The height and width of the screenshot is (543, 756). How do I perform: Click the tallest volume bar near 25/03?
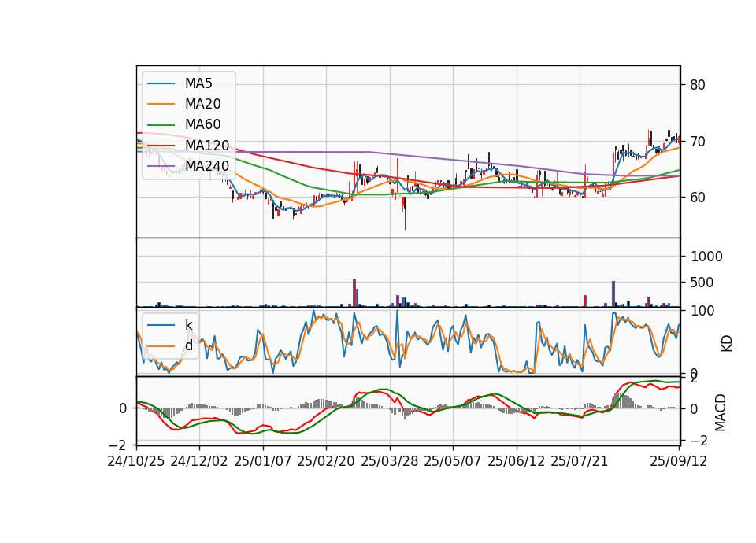pyautogui.click(x=354, y=293)
